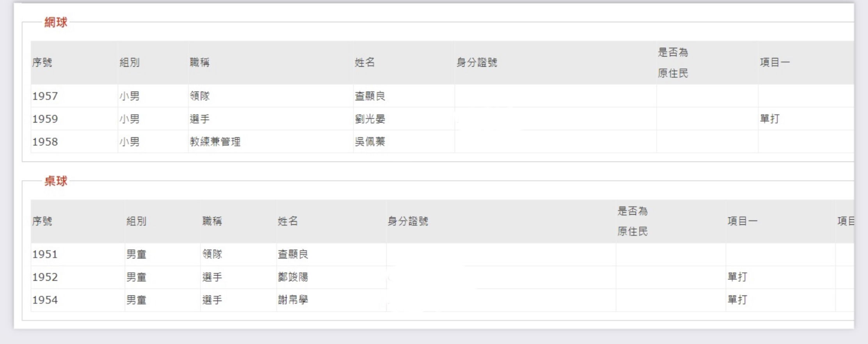Click 領隊 in the row numbered 1951
Screen dimensions: 868x344
tap(212, 255)
